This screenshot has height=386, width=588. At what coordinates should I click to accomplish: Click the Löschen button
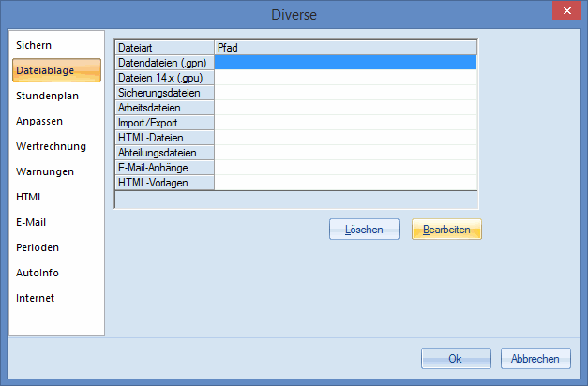(364, 230)
